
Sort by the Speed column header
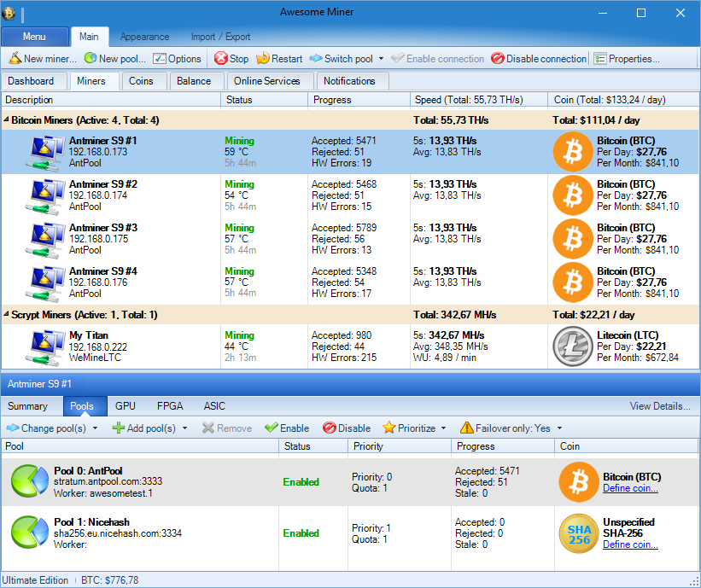[x=478, y=100]
